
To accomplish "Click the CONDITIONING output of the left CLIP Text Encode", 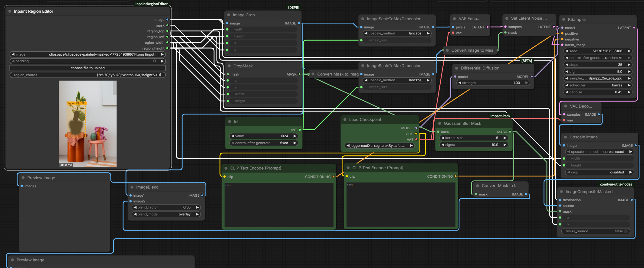I will coord(333,177).
